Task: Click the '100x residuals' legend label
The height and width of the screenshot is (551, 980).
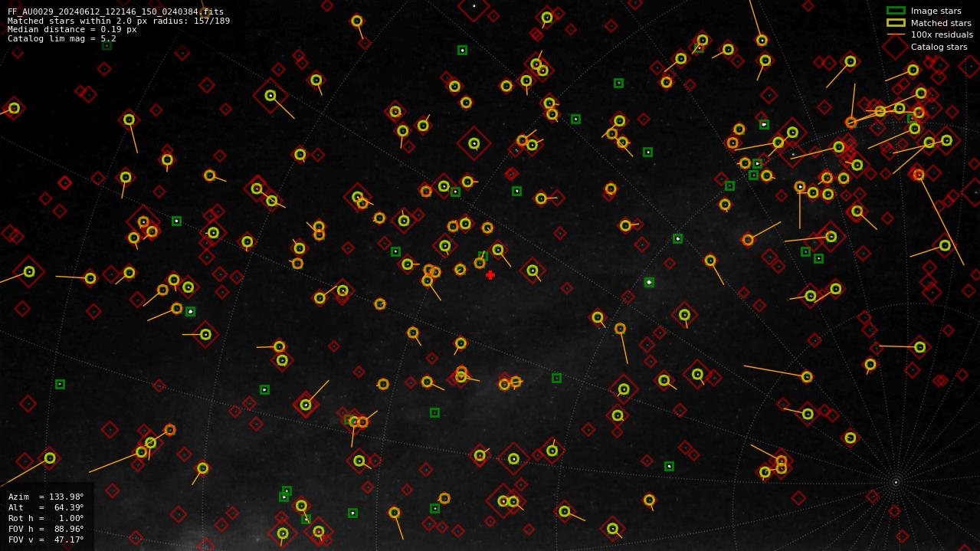Action: tap(942, 34)
